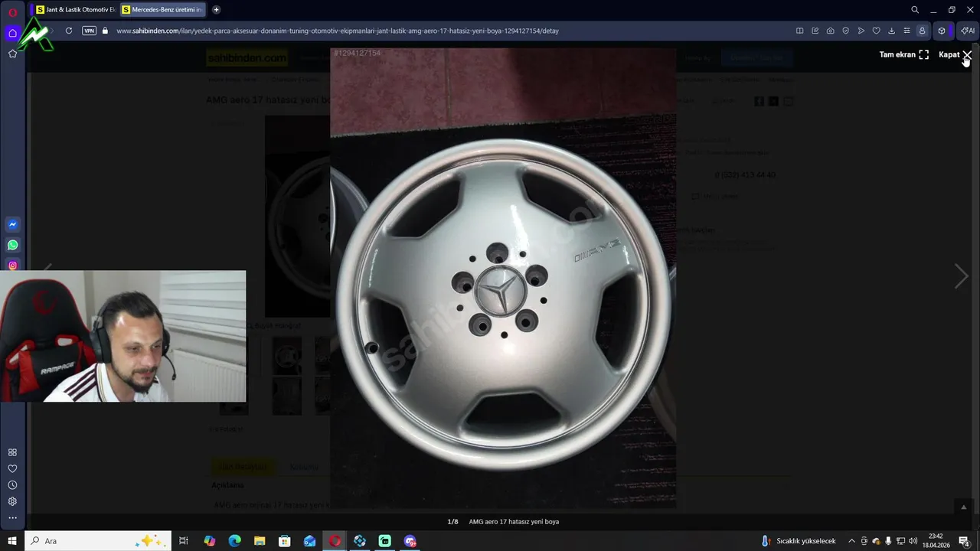Take a snapshot with camera icon
This screenshot has height=551, width=980.
(x=830, y=31)
